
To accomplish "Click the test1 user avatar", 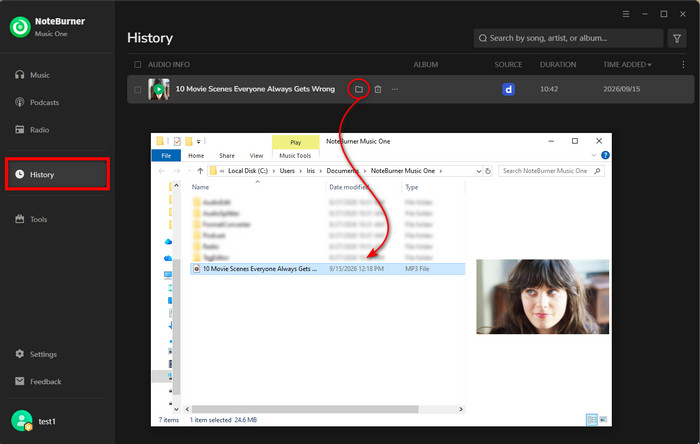I will point(21,421).
